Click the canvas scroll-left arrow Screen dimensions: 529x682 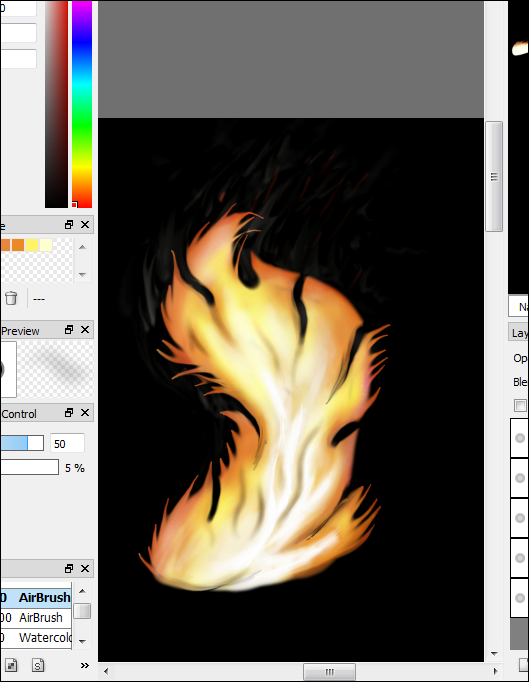tap(106, 671)
